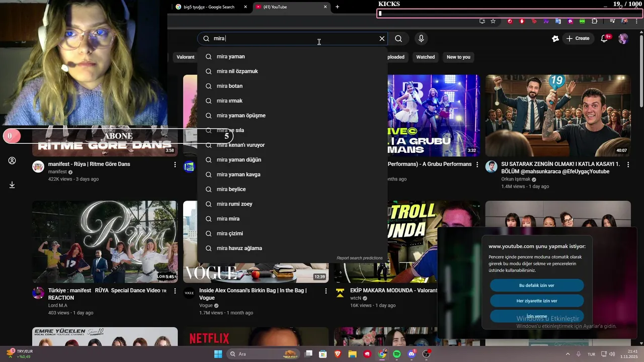Click the red hand extension icon
The height and width of the screenshot is (362, 644).
(x=522, y=21)
